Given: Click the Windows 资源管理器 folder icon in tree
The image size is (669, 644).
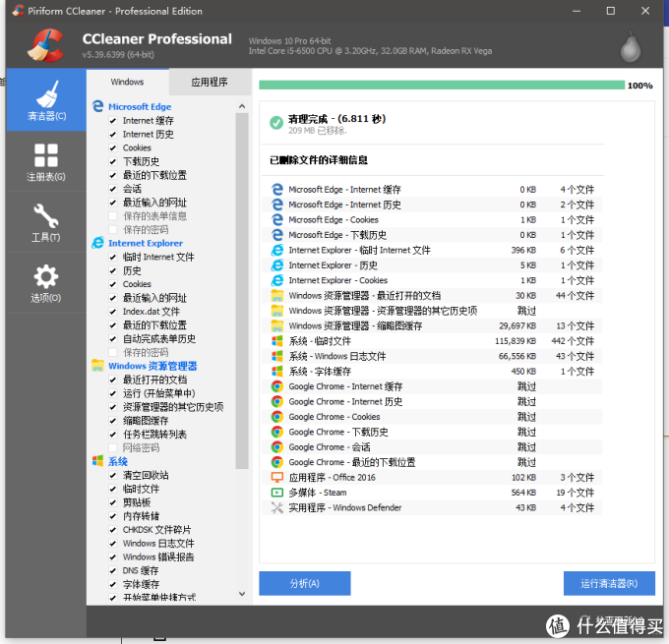Looking at the screenshot, I should click(98, 366).
